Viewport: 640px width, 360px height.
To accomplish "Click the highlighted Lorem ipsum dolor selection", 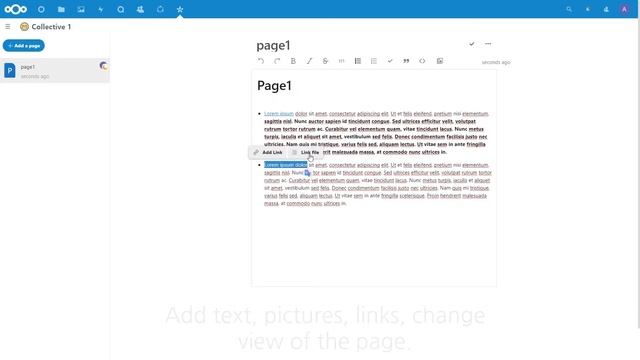I will pos(286,165).
